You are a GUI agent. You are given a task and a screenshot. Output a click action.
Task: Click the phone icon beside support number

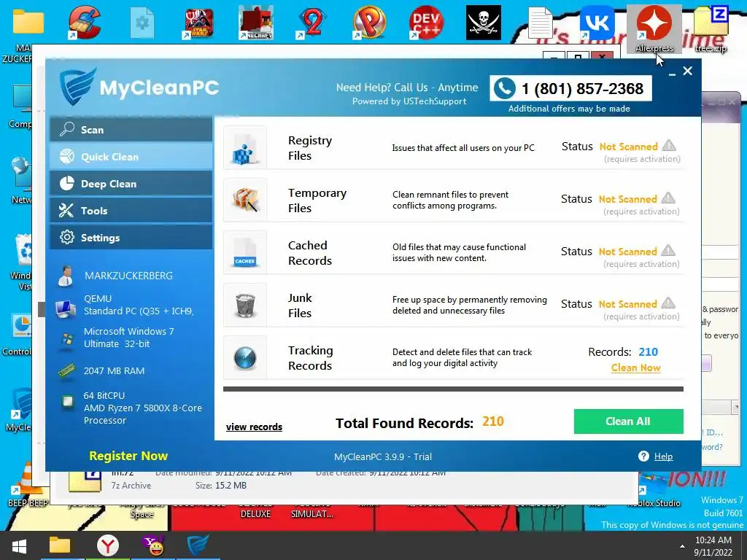pyautogui.click(x=505, y=88)
